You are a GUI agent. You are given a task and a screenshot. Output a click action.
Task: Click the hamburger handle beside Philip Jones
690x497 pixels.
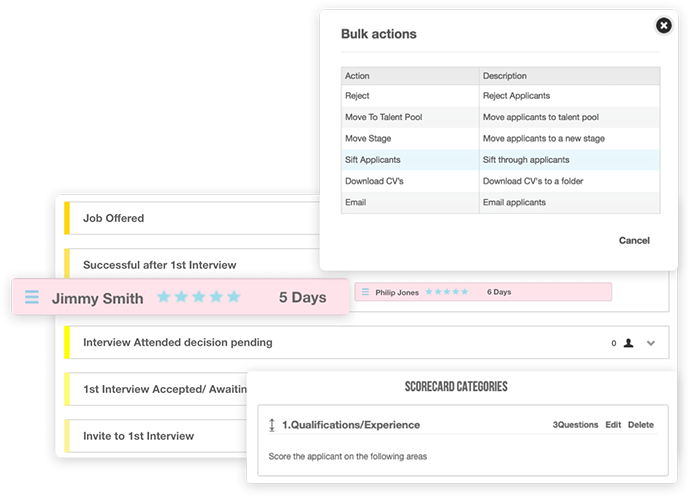point(365,292)
